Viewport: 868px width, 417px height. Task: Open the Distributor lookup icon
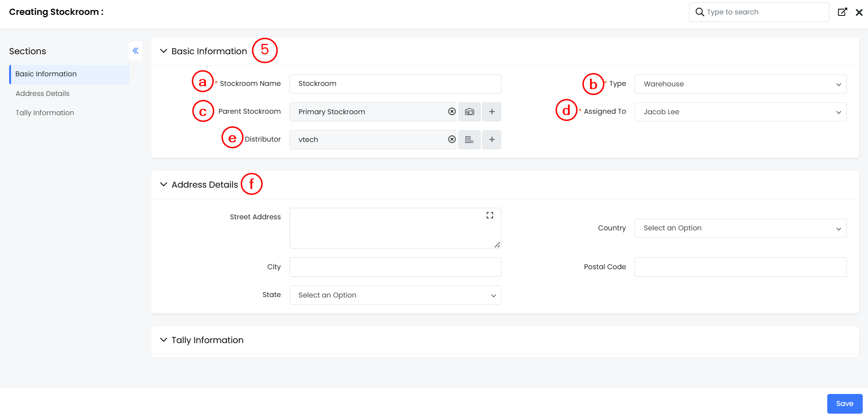pos(469,140)
